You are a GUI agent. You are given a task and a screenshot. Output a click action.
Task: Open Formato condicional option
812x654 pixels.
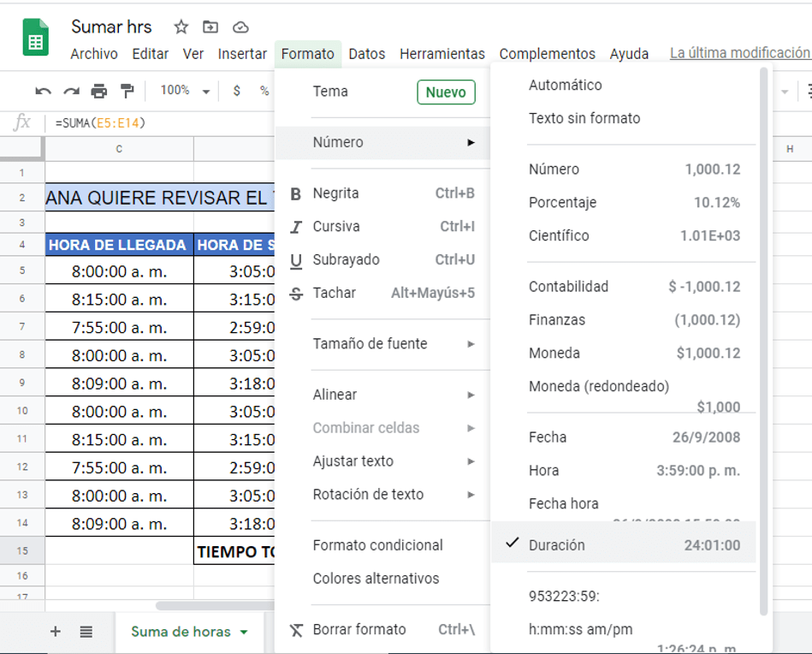(x=382, y=545)
